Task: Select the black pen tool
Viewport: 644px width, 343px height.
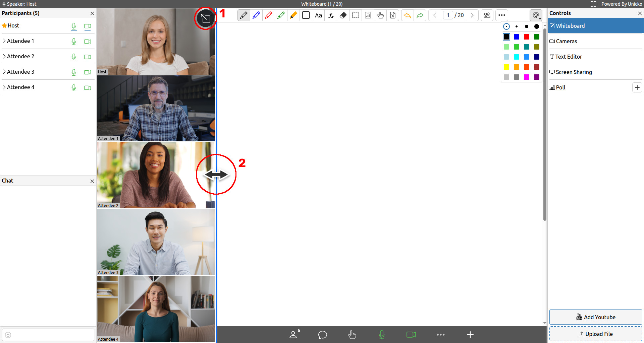Action: coord(244,15)
